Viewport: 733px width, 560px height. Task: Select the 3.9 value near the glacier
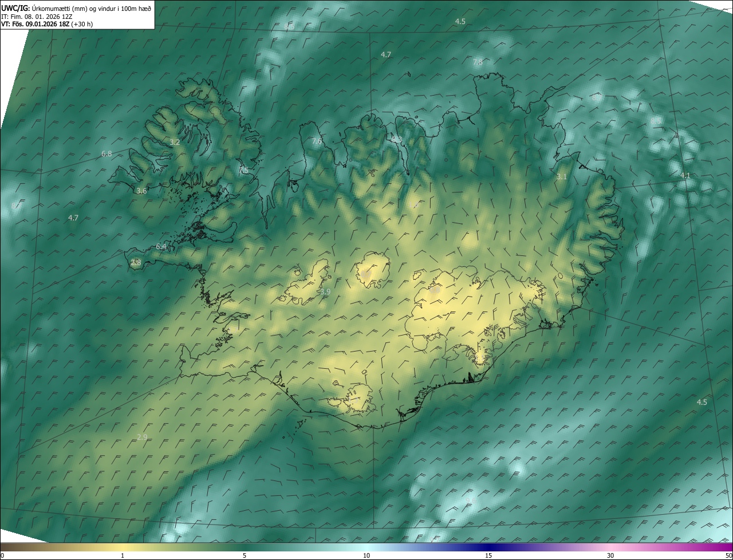coord(325,292)
